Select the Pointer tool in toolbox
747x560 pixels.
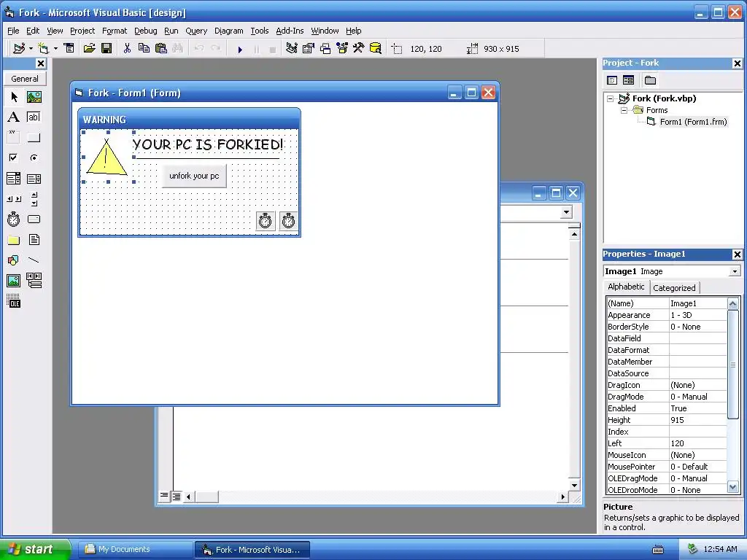point(14,97)
